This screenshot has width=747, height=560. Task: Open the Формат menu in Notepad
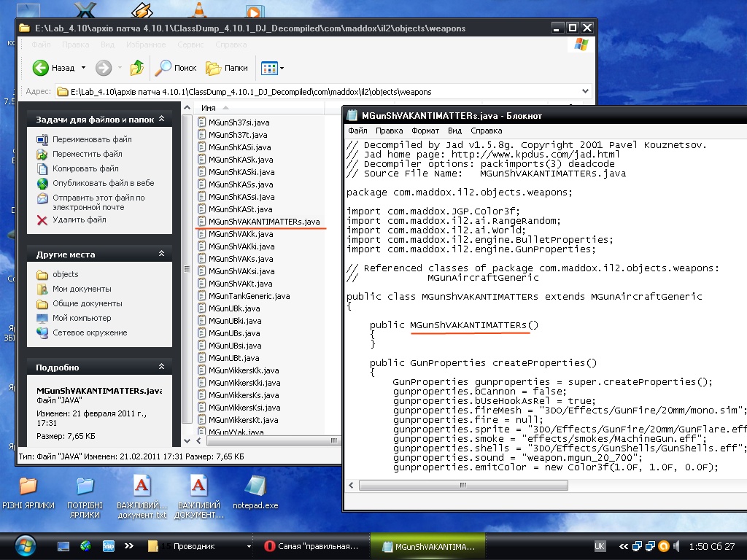click(425, 131)
